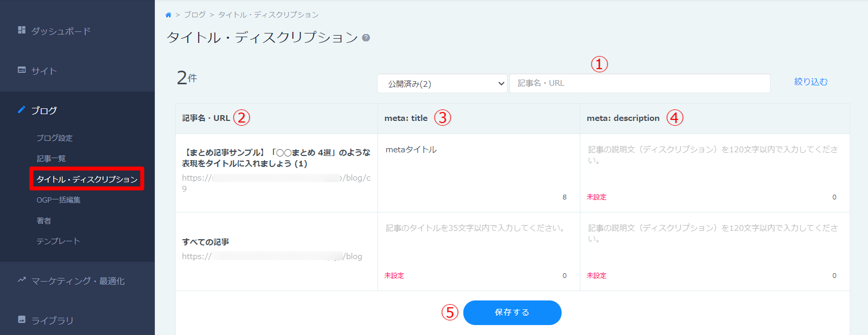
Task: Click the library image icon
Action: click(x=21, y=319)
